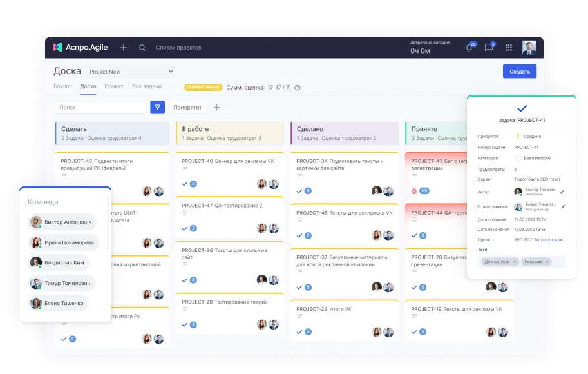Click the plus icon next to Приоритет
The height and width of the screenshot is (374, 588).
[217, 108]
